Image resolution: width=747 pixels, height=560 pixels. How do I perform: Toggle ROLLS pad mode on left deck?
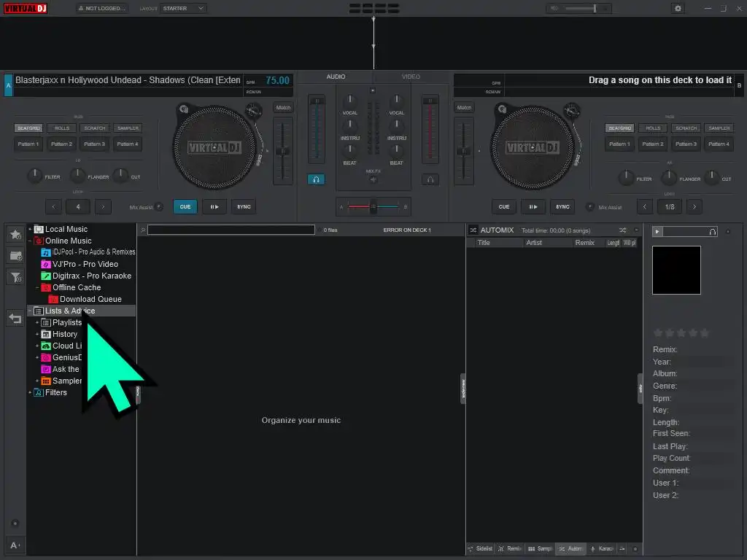click(62, 128)
